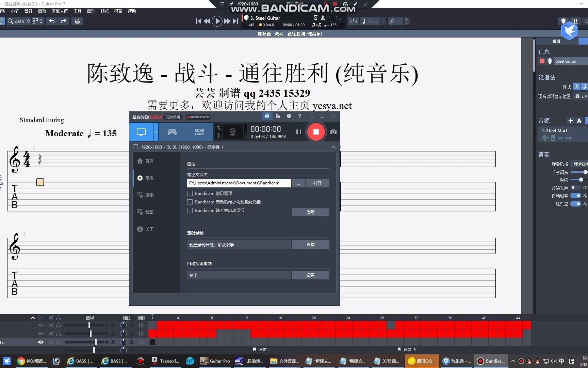Select Bandicam HDMI device recording mode
Viewport: 588px width, 368px height.
[200, 132]
